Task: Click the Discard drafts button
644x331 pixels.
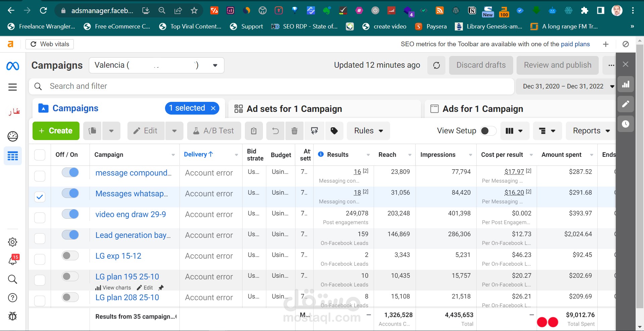Action: [x=481, y=65]
